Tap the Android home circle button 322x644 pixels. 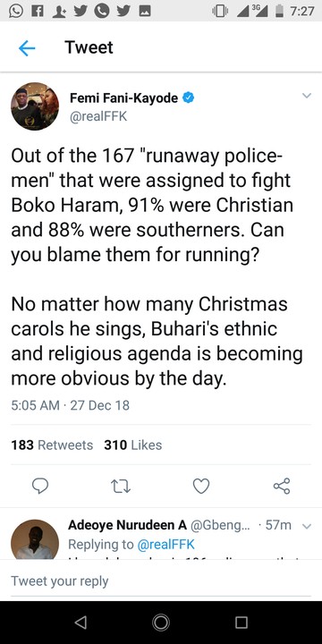[161, 623]
